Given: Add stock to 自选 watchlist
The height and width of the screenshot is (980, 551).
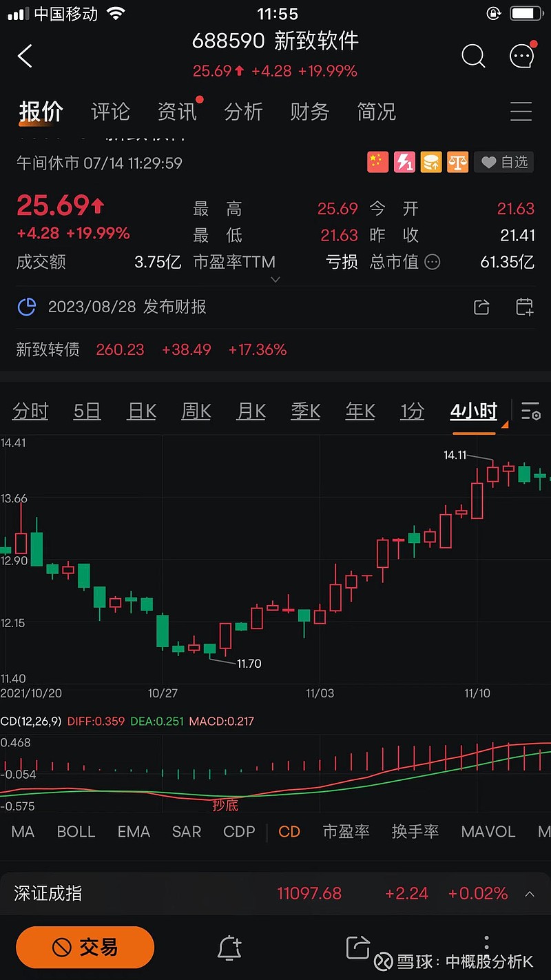Looking at the screenshot, I should 503,163.
